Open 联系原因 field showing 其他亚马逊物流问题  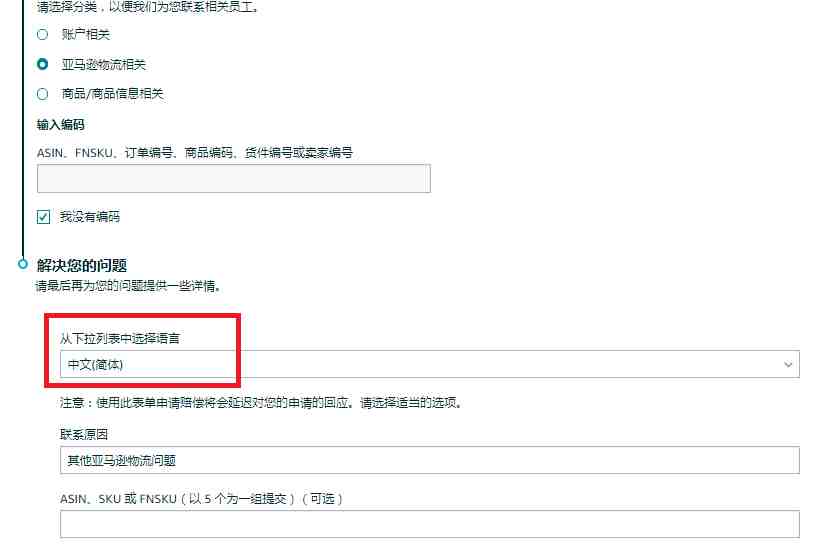click(x=429, y=460)
